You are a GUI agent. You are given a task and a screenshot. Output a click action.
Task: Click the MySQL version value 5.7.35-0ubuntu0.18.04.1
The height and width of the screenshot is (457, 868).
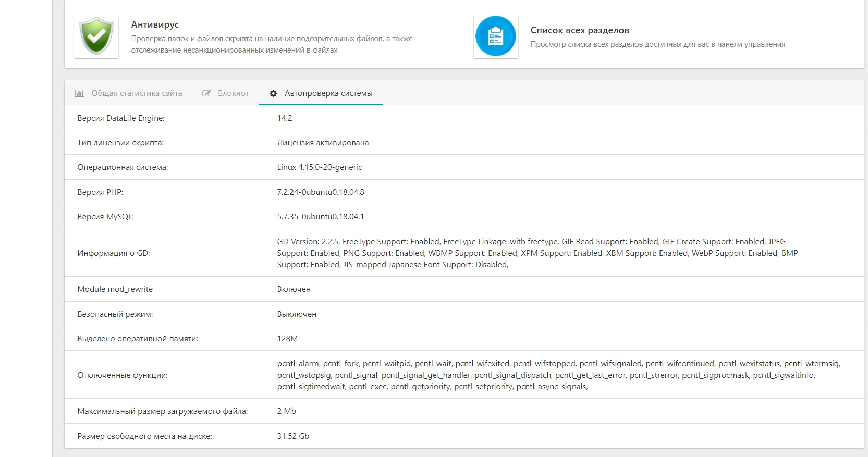tap(321, 217)
